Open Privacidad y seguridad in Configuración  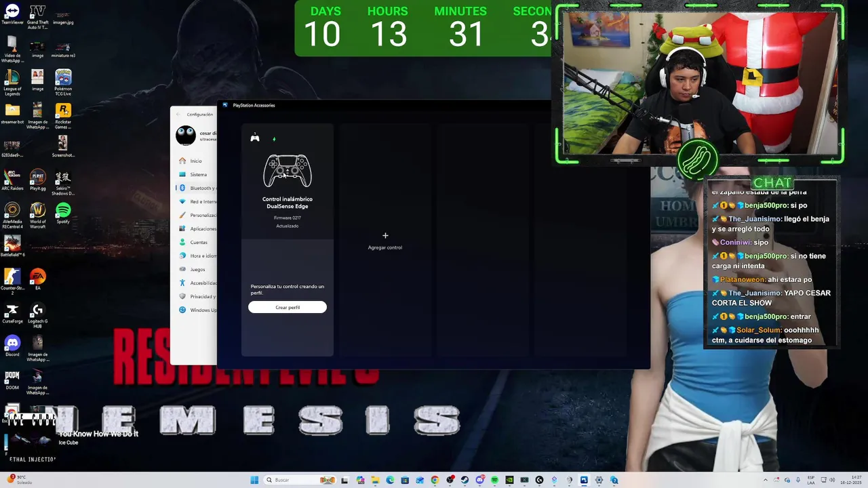point(195,296)
